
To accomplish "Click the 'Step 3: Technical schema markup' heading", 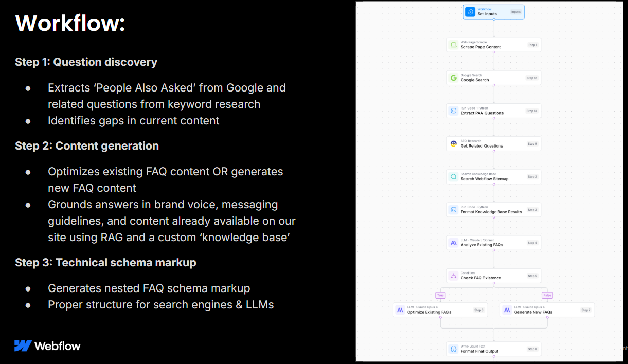I will point(105,262).
